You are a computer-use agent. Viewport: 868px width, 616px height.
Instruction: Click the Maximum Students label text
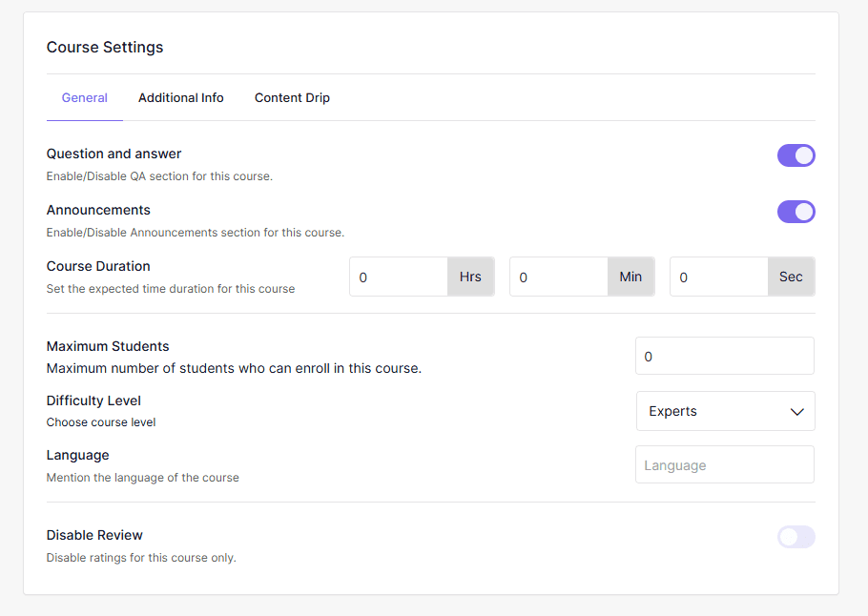point(107,346)
